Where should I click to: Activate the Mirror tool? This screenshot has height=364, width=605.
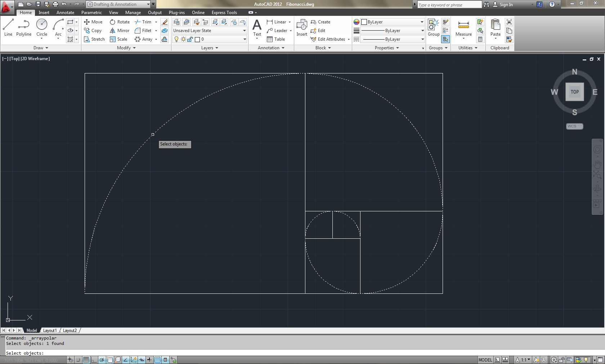(119, 30)
